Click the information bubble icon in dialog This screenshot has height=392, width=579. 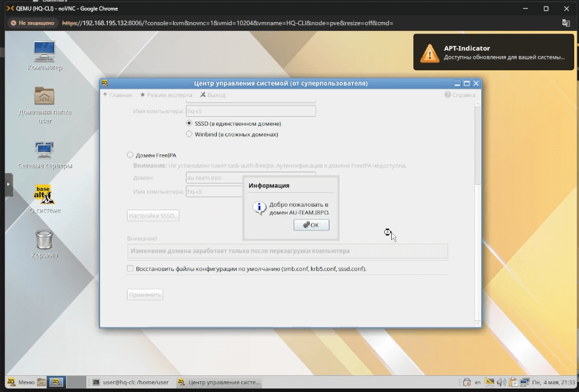(x=259, y=208)
